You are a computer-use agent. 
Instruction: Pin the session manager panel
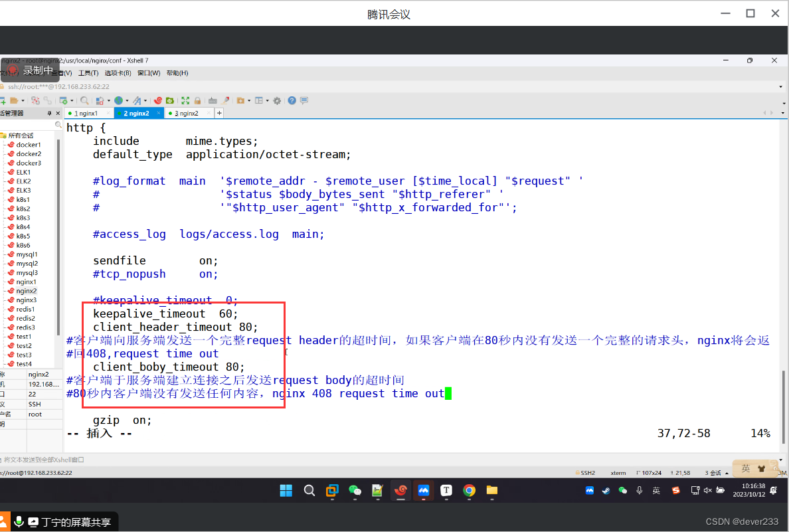(x=49, y=114)
